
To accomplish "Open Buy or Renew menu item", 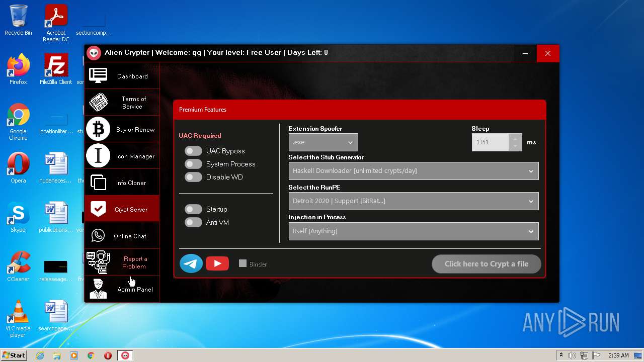I will point(122,129).
